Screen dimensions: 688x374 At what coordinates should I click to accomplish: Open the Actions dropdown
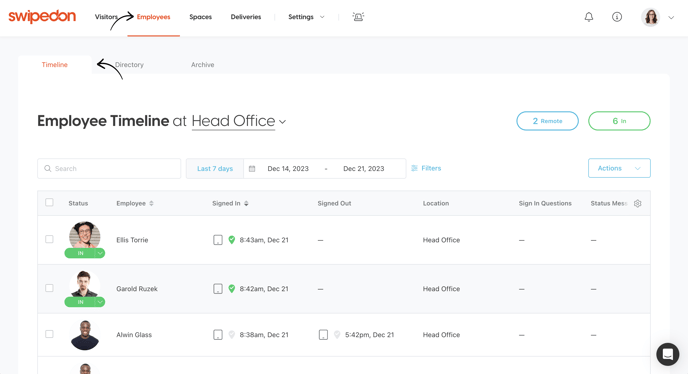[x=619, y=168]
